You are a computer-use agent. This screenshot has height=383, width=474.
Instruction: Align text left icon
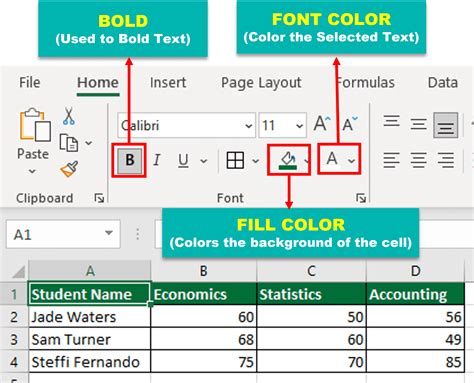point(391,160)
